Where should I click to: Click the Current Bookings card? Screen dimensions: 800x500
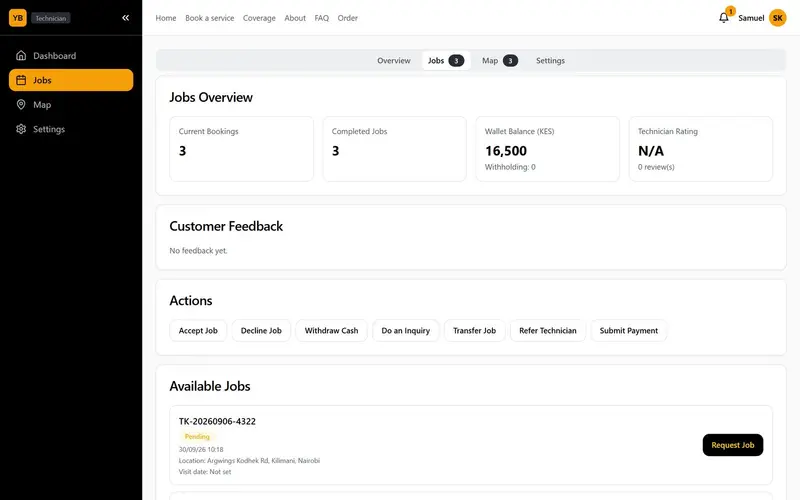241,148
